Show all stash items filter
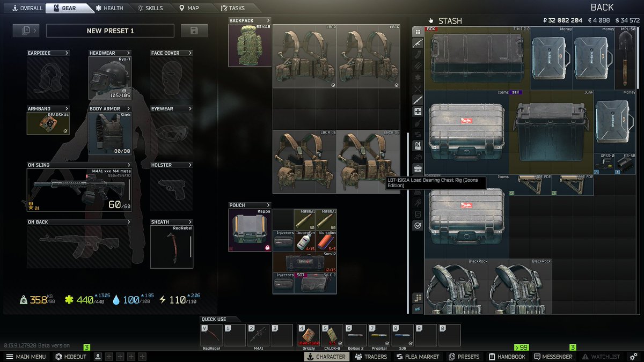 click(418, 31)
